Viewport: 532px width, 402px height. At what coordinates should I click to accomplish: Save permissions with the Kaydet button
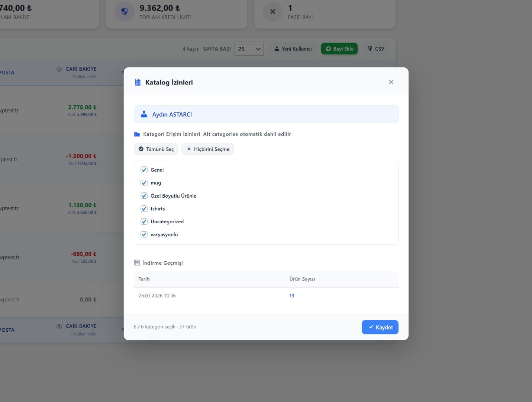(x=380, y=327)
